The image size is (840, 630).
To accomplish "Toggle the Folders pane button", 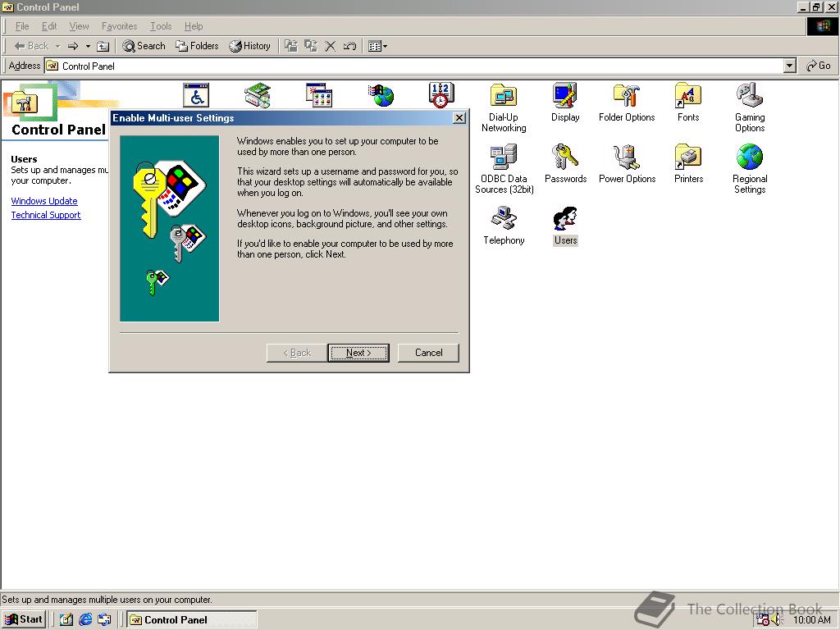I will click(x=197, y=46).
